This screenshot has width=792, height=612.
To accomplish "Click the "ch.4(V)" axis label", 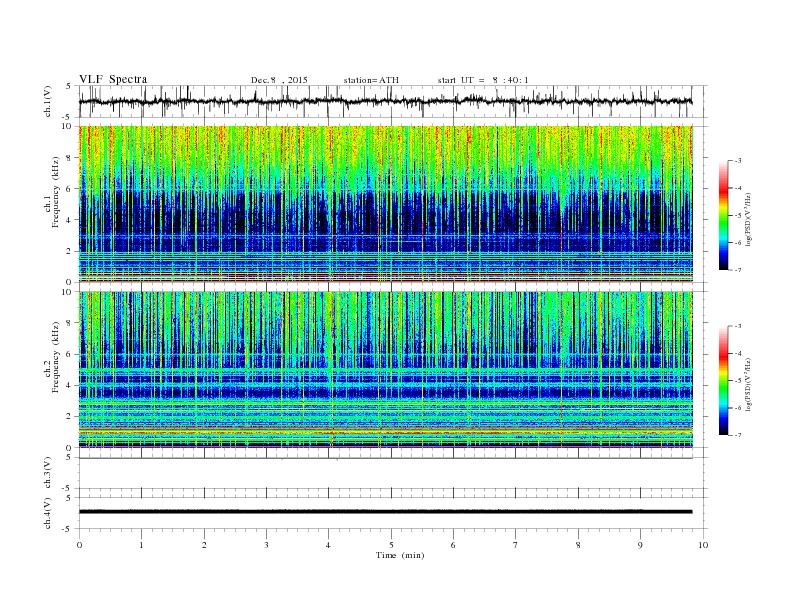I will [x=48, y=515].
